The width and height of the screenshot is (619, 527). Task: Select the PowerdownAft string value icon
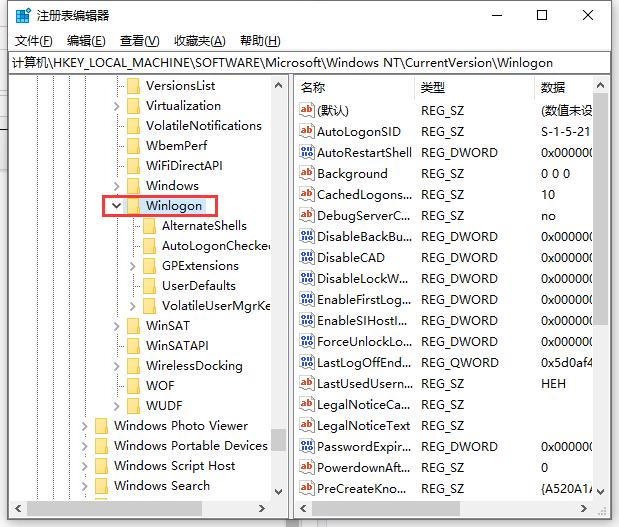coord(307,467)
